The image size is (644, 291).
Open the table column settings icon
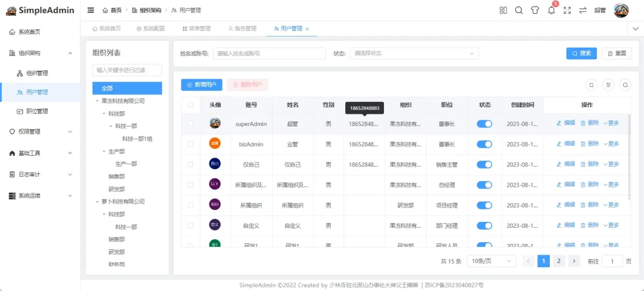click(608, 85)
